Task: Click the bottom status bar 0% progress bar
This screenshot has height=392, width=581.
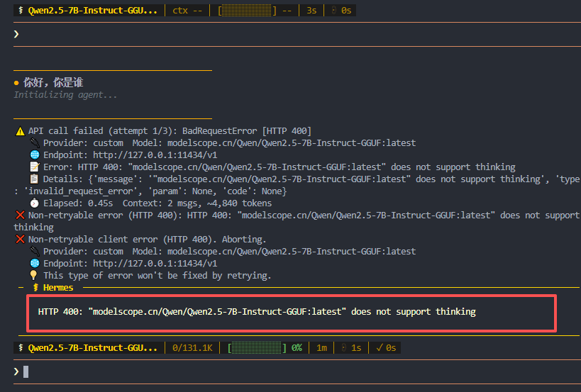Action: 257,348
